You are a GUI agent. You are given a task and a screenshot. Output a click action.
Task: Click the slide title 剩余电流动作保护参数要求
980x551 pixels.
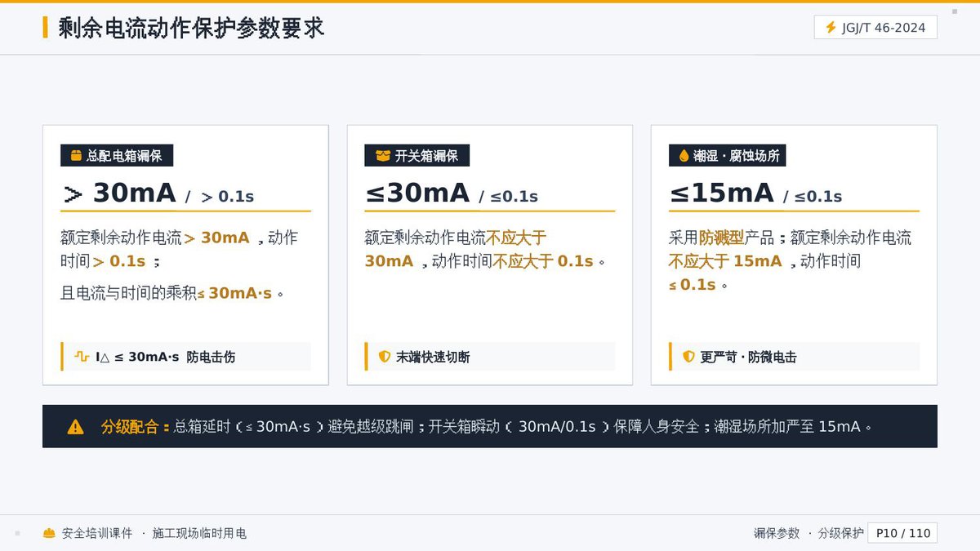191,28
